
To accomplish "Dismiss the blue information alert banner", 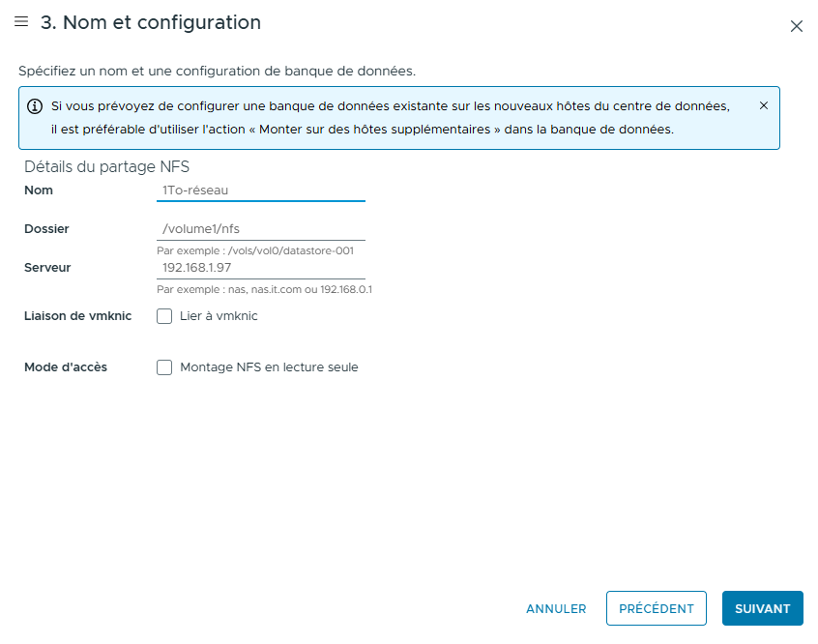I will 764,105.
